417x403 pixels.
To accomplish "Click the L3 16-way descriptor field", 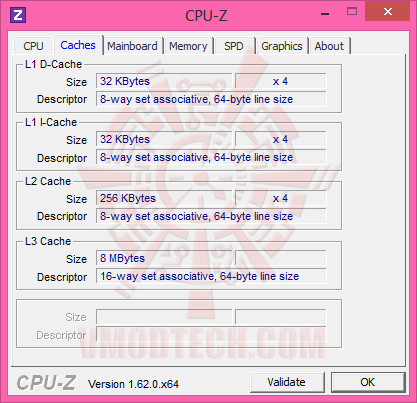I will pos(211,276).
